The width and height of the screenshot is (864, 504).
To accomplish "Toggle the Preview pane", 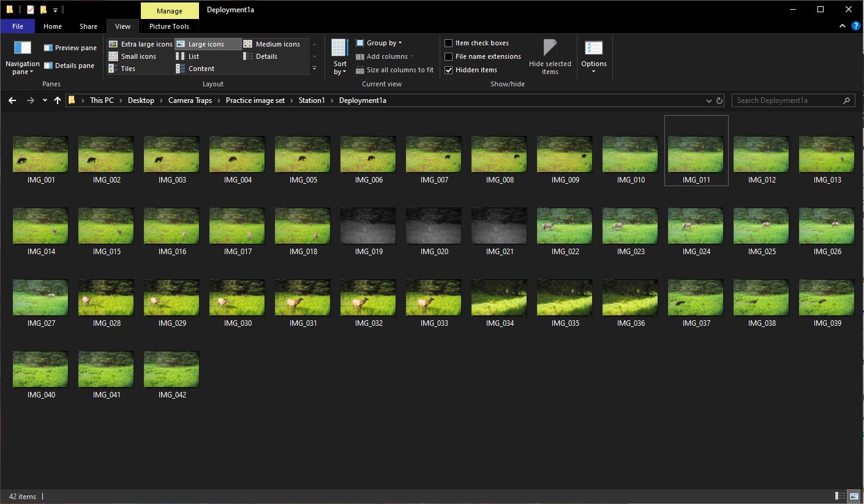I will click(69, 47).
